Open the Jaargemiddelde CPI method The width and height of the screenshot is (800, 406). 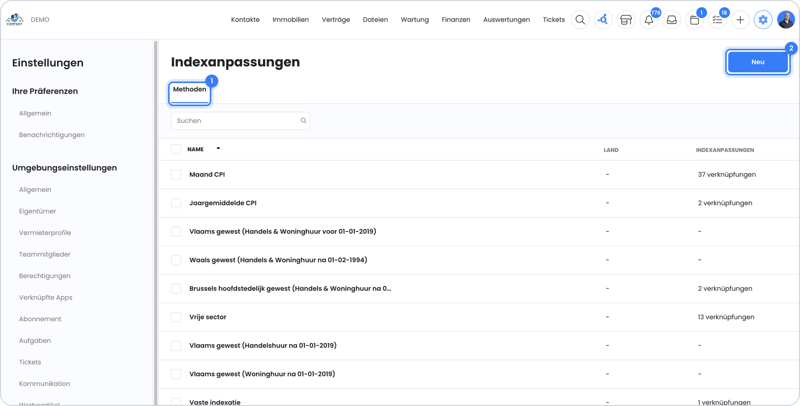point(223,203)
